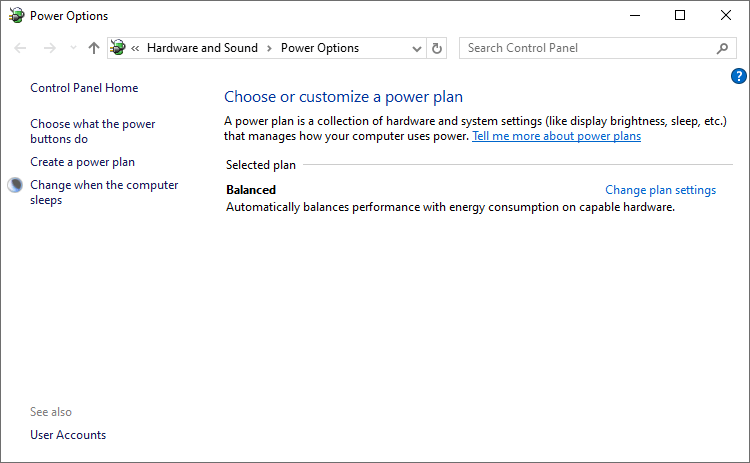Show hidden breadcrumbs via double chevron
The image size is (750, 463).
(x=135, y=48)
